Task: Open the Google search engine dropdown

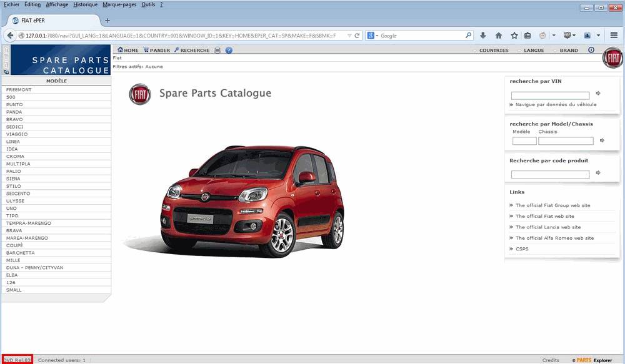Action: coord(372,36)
